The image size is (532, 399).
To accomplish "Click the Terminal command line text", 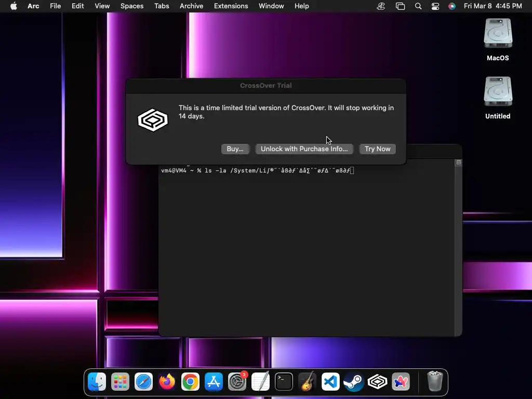I will pos(257,170).
